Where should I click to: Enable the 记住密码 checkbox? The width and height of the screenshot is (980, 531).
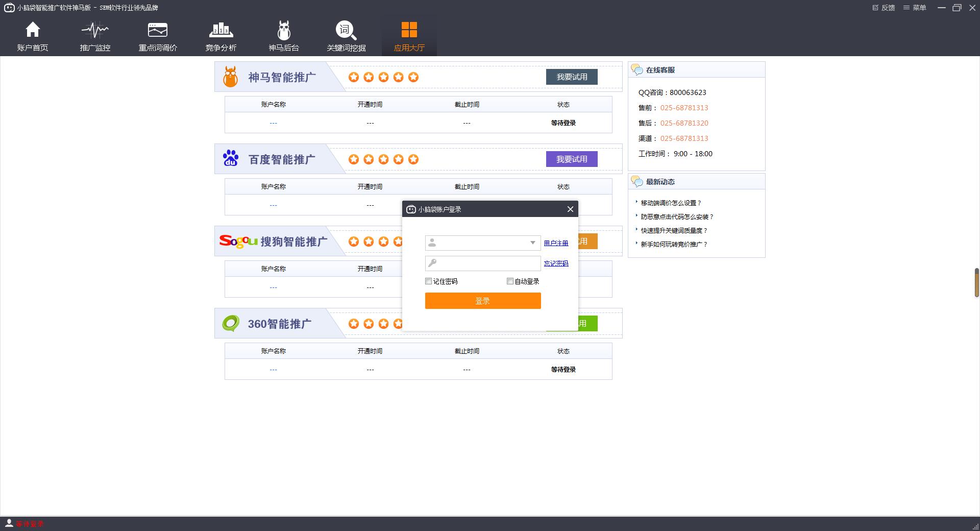click(x=429, y=281)
